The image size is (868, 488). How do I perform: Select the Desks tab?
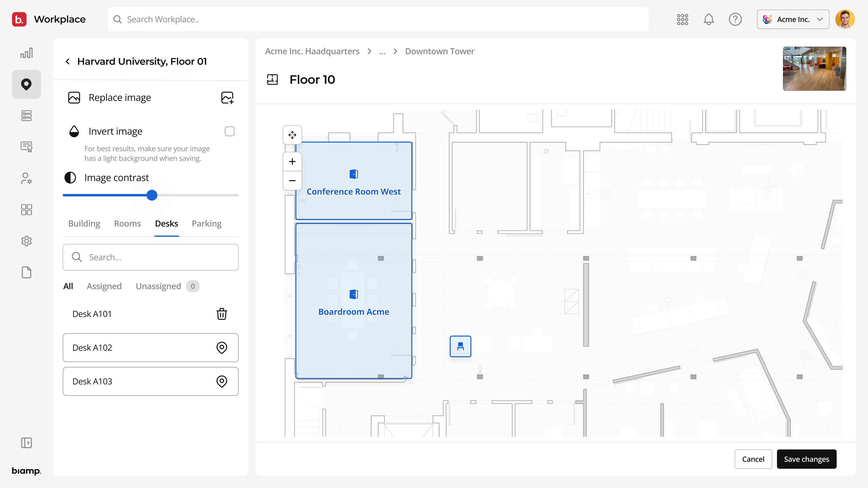(x=166, y=224)
